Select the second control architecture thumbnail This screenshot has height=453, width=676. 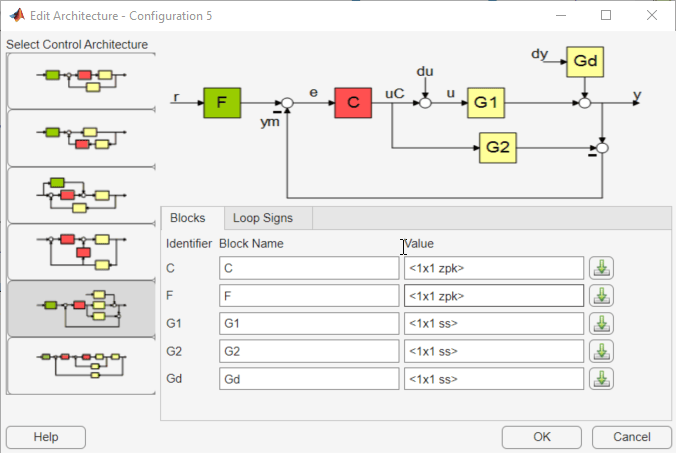[81, 138]
